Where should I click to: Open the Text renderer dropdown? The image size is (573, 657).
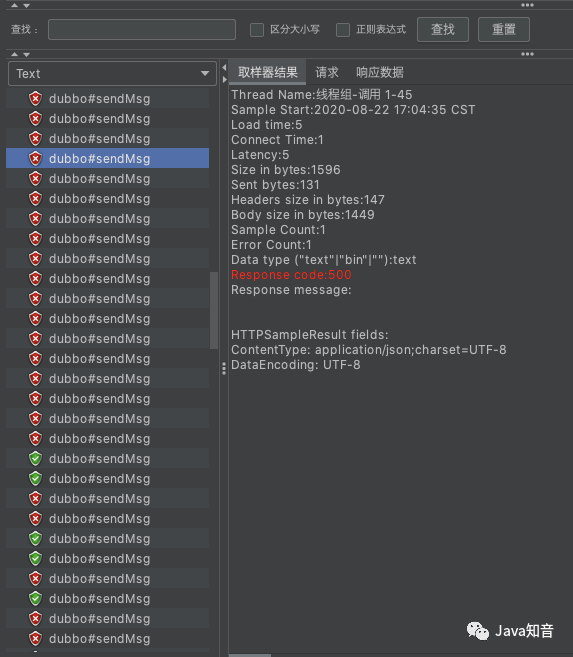[112, 74]
